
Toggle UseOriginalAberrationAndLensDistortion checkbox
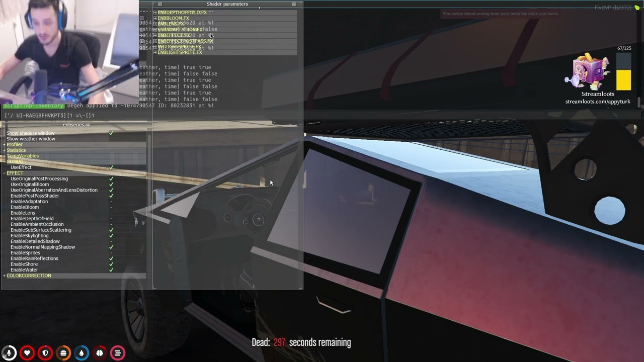[x=111, y=190]
